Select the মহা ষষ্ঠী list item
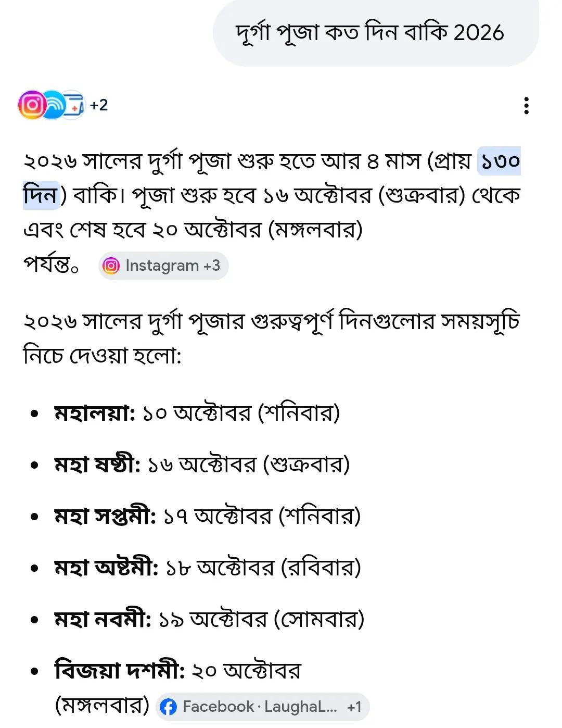Screen dimensions: 562x728 pos(202,465)
